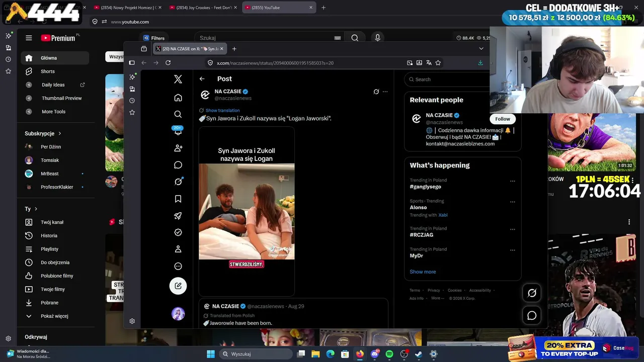Image resolution: width=644 pixels, height=362 pixels.
Task: Expand the Subskrypcje section chevron
Action: click(x=60, y=134)
